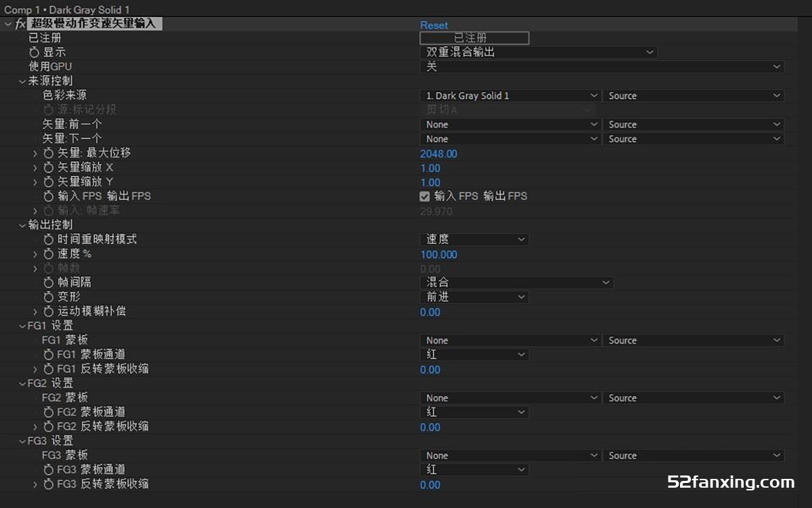Toggle stopwatch for 矢量: 最大位移
This screenshot has height=508, width=812.
pos(49,153)
